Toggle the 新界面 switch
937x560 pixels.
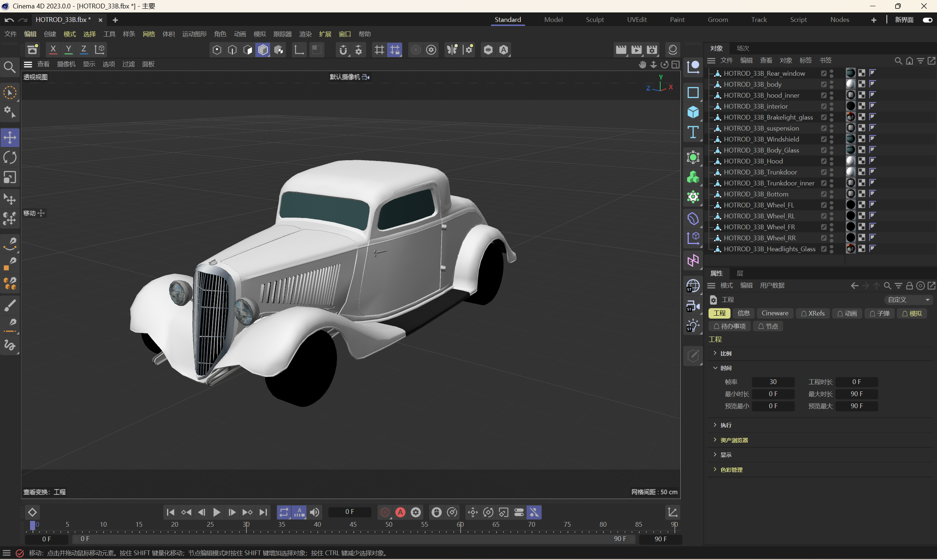[927, 20]
